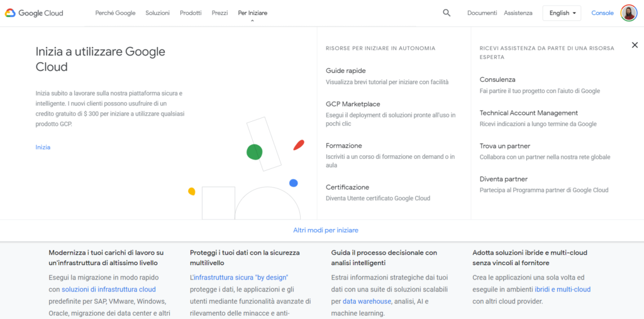Click heading Guida il processo decisionale

tap(384, 257)
